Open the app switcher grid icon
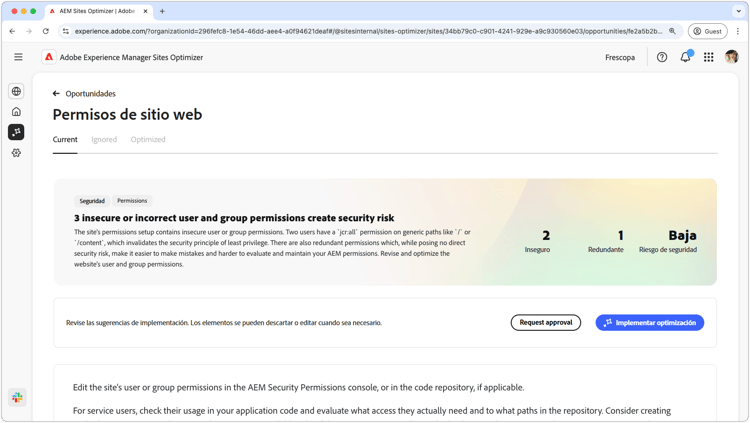This screenshot has width=750, height=423. tap(708, 57)
